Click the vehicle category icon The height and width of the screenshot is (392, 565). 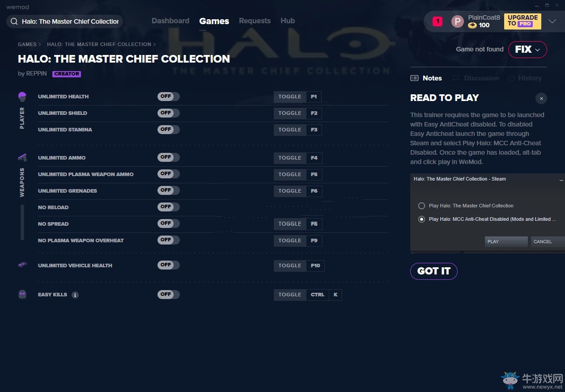tap(22, 265)
